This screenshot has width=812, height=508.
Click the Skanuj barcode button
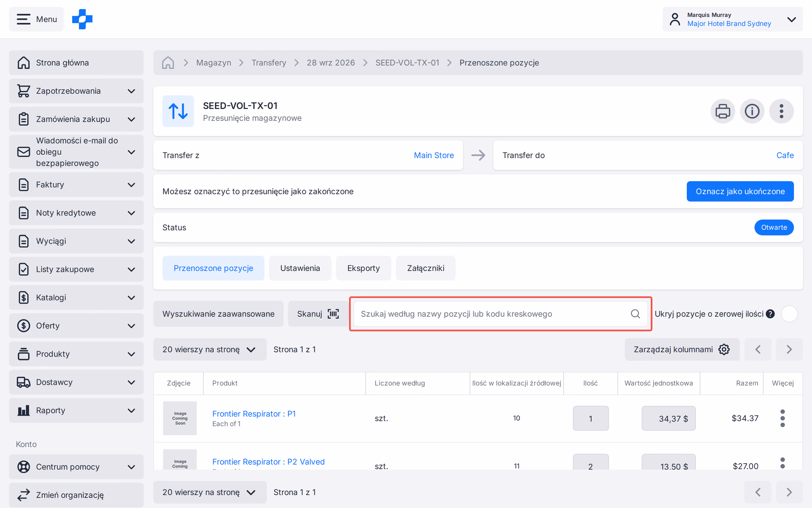[x=318, y=314]
